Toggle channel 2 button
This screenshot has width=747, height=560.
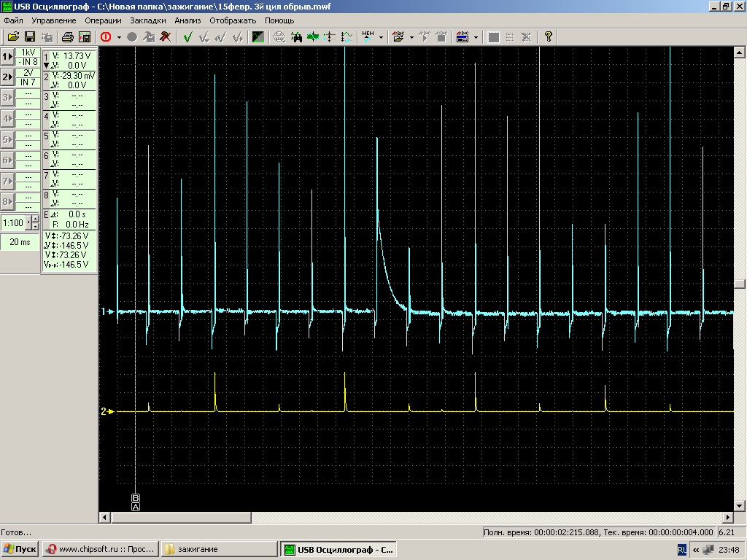pyautogui.click(x=7, y=77)
